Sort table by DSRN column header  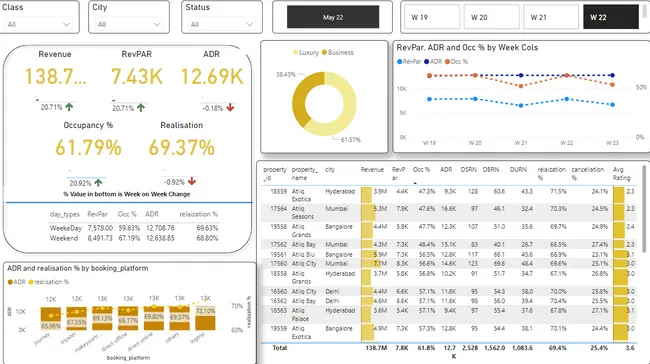[468, 170]
